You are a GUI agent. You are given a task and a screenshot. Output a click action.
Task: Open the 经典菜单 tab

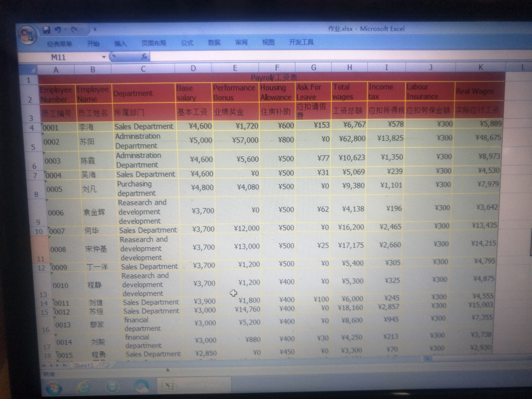(60, 44)
